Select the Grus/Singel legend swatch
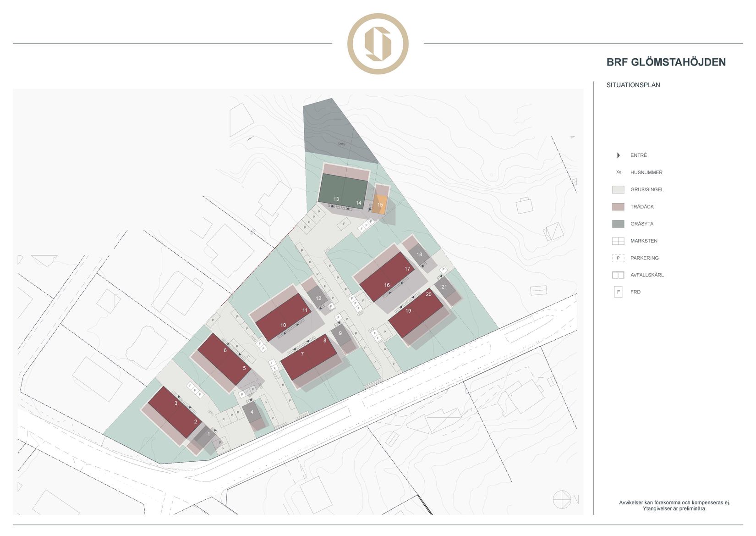This screenshot has height=536, width=756. 618,189
